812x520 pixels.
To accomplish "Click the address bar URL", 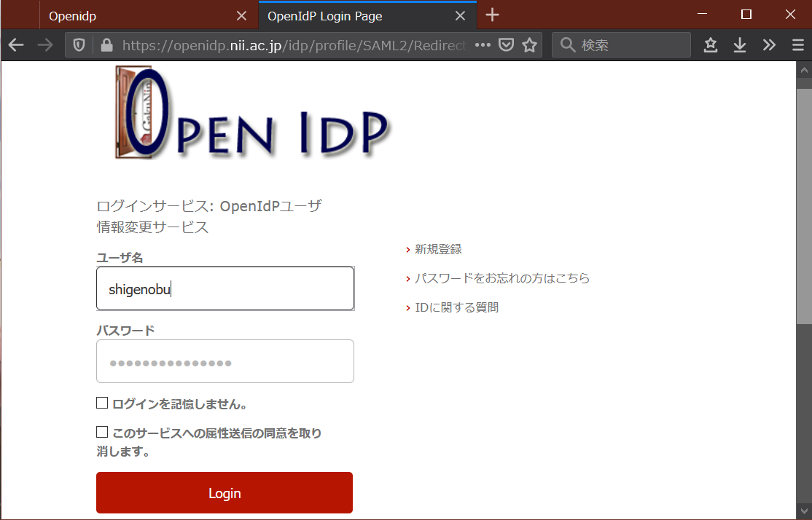I will click(x=294, y=46).
